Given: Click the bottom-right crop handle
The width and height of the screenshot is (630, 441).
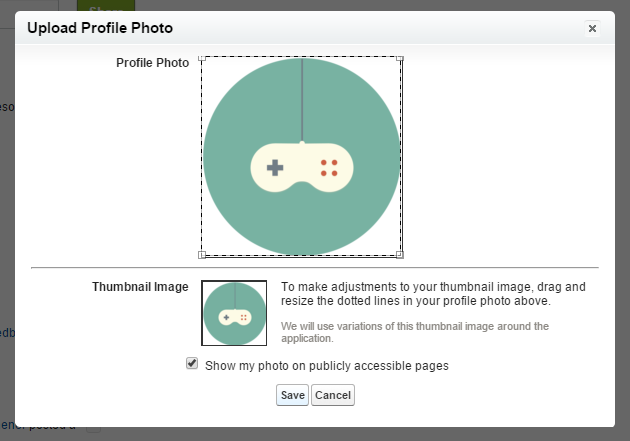Looking at the screenshot, I should tap(400, 255).
